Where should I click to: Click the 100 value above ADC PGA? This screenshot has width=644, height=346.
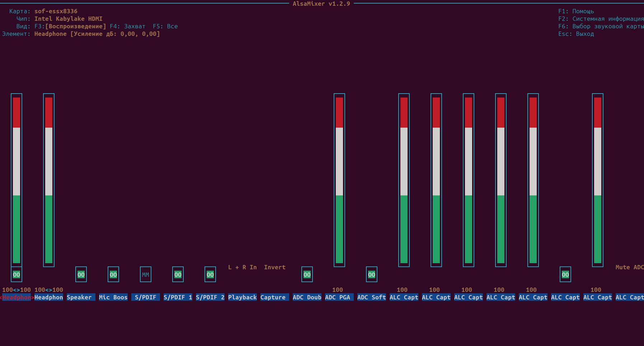(x=338, y=290)
